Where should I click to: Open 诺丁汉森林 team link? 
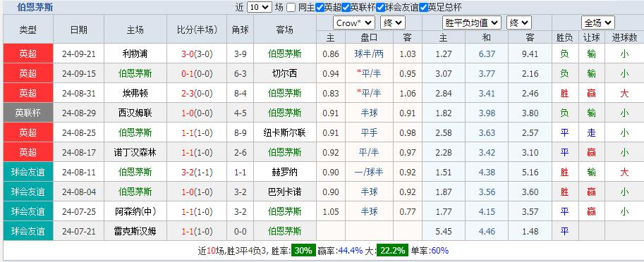(x=135, y=152)
